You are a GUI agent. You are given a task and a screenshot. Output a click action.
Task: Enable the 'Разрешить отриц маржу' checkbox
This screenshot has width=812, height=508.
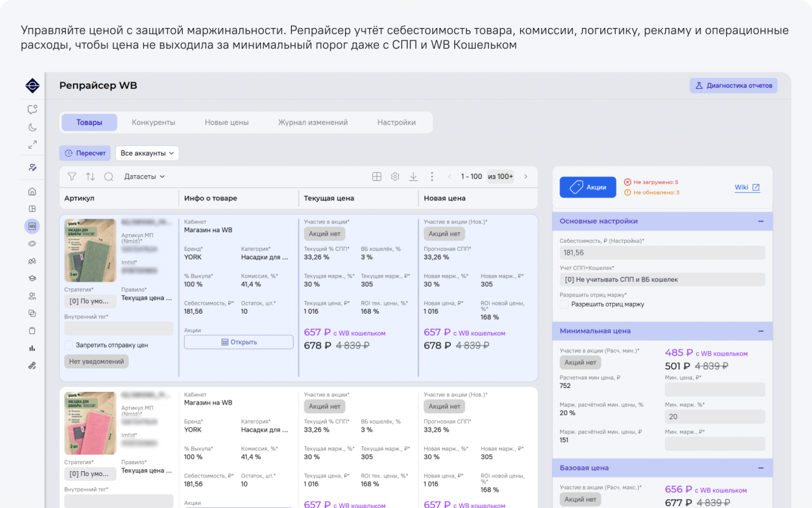[x=564, y=304]
